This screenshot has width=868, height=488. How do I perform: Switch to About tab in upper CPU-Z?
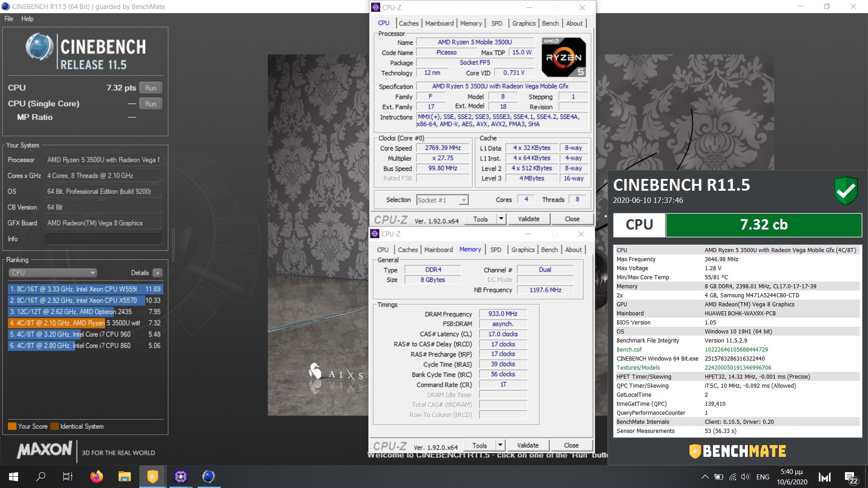575,23
